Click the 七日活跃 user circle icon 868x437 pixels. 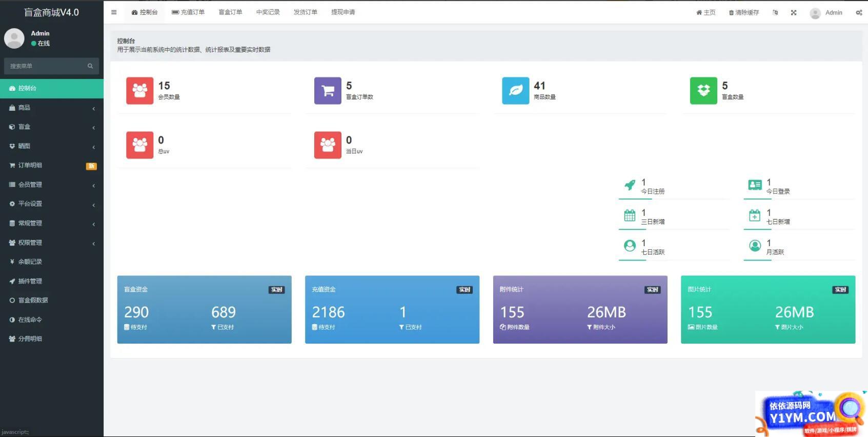click(x=630, y=246)
